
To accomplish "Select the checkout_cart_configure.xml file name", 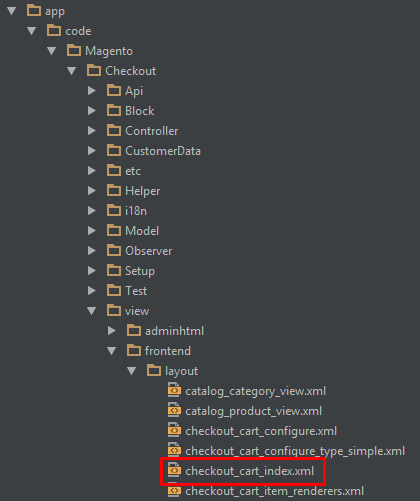I will (261, 431).
